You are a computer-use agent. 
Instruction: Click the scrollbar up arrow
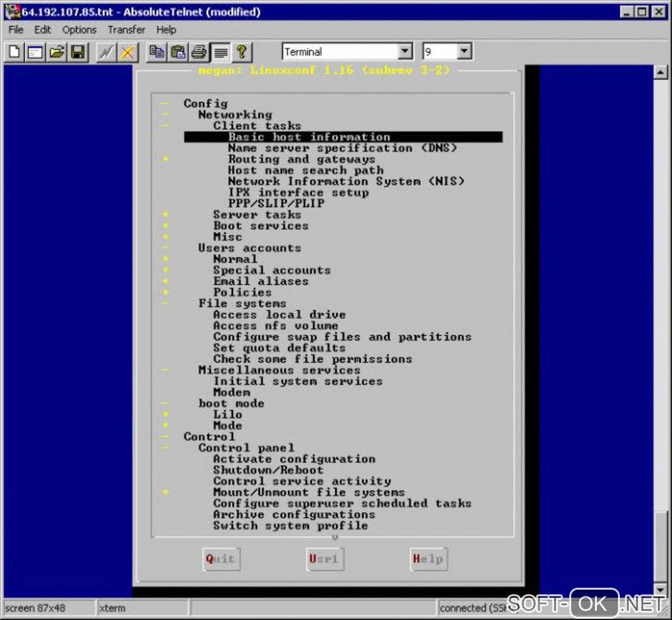click(660, 72)
